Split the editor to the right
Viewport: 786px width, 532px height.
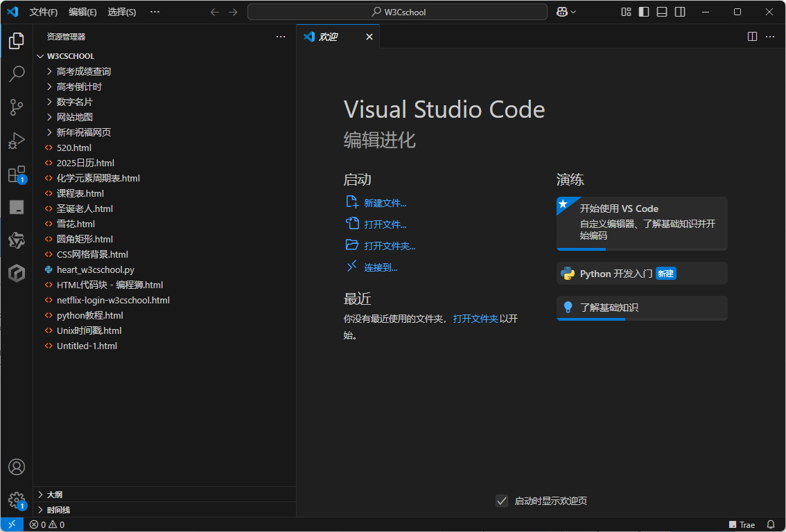point(753,37)
